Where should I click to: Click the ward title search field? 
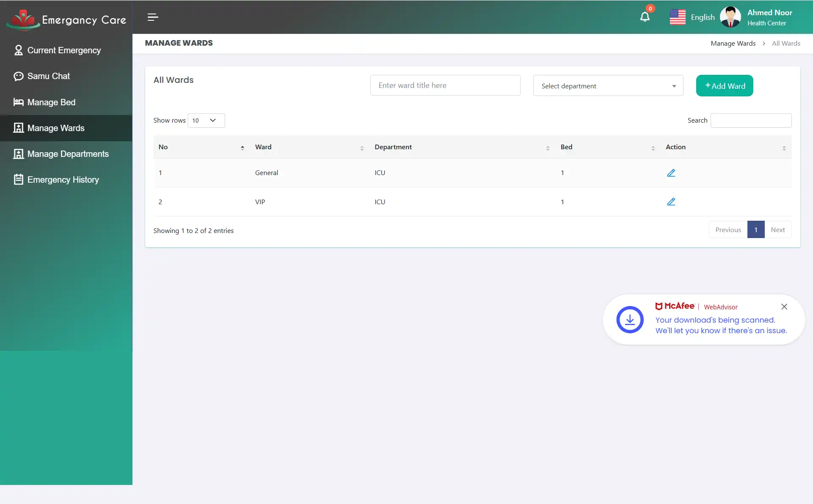click(x=445, y=85)
